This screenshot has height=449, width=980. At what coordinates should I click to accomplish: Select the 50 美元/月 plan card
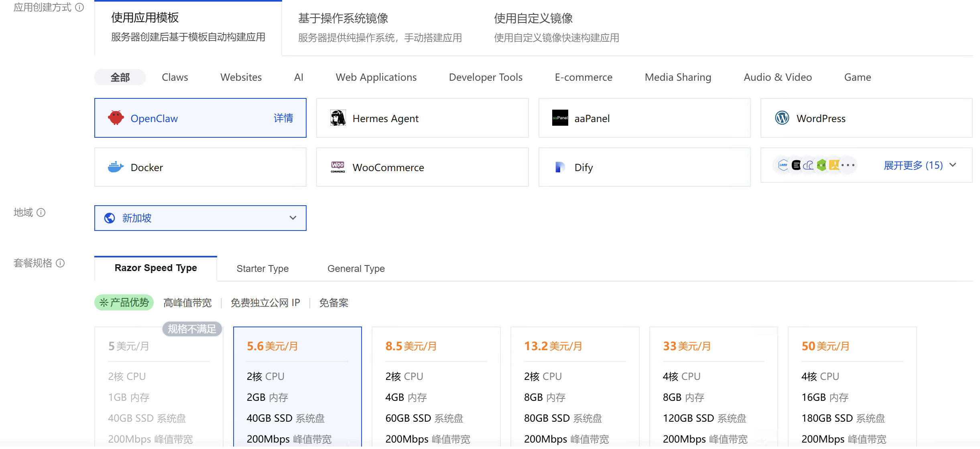point(852,387)
